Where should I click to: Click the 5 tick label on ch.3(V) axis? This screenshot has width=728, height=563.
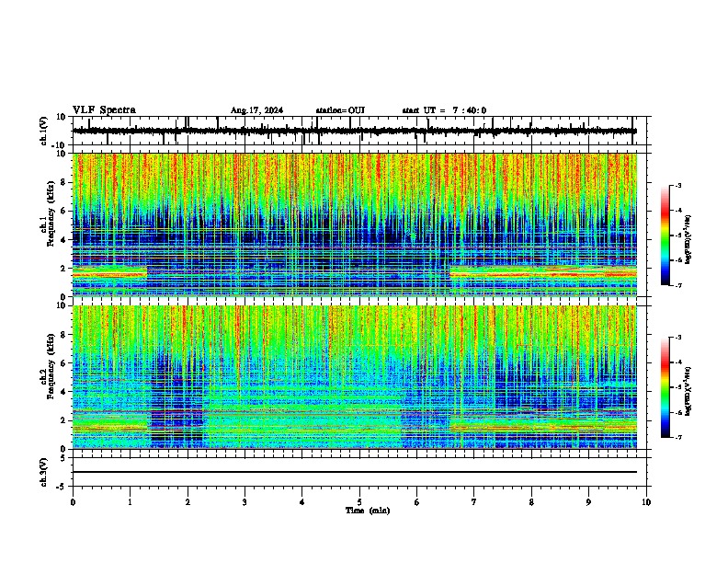[x=64, y=458]
